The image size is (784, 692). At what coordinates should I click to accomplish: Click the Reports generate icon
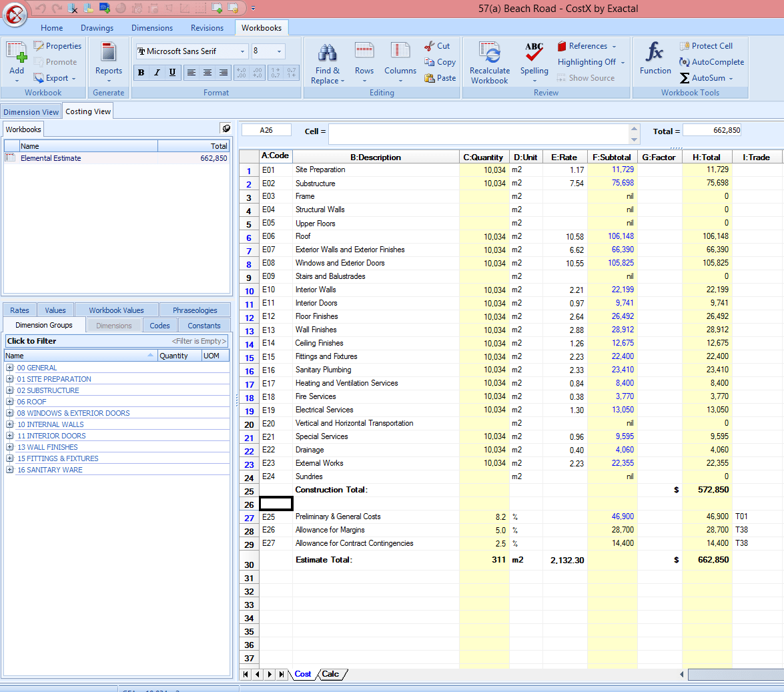(x=108, y=53)
